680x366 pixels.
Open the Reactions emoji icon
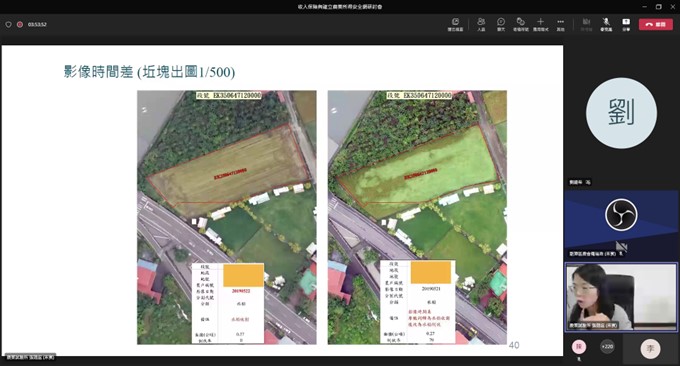520,24
